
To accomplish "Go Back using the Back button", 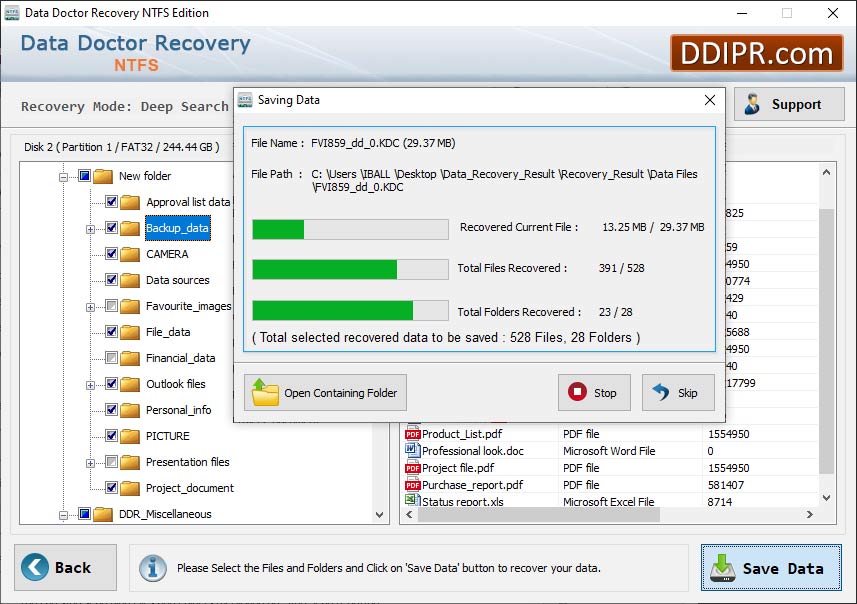I will click(x=66, y=567).
